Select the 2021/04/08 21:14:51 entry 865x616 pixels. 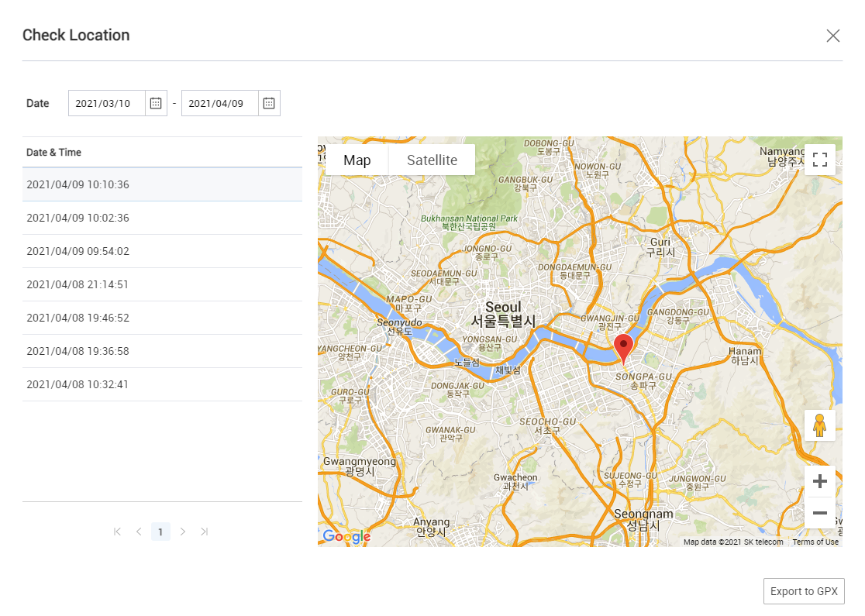pos(162,284)
